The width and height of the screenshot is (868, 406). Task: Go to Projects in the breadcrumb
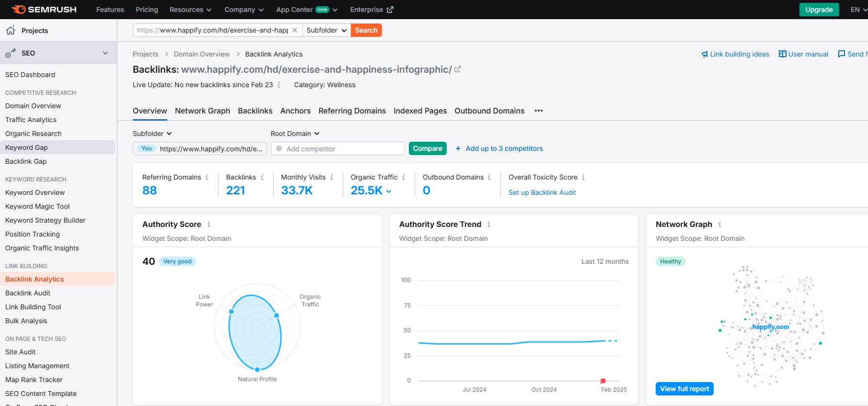[145, 54]
